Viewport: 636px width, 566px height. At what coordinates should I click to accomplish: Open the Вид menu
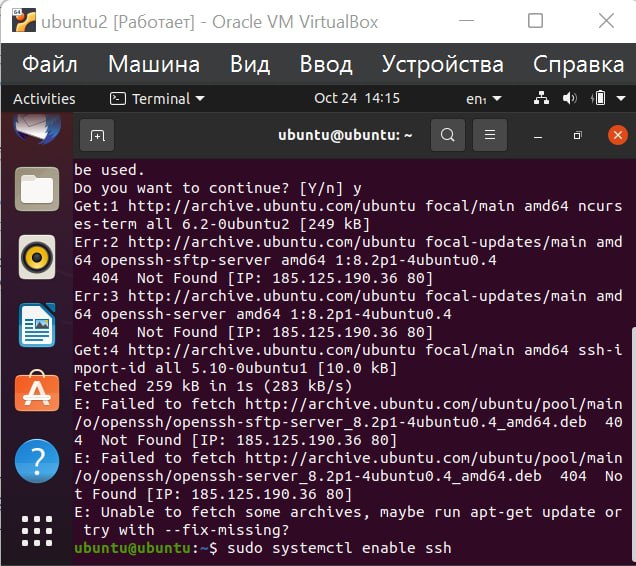tap(250, 64)
